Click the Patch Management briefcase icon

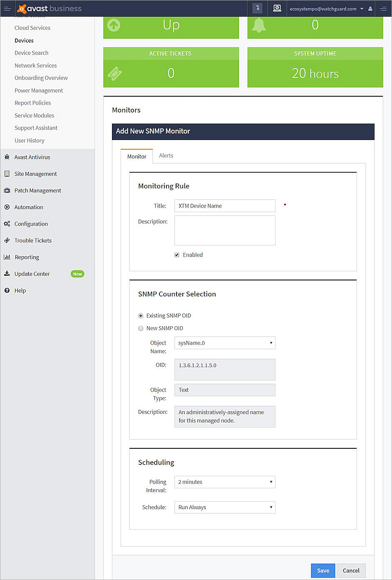(7, 190)
